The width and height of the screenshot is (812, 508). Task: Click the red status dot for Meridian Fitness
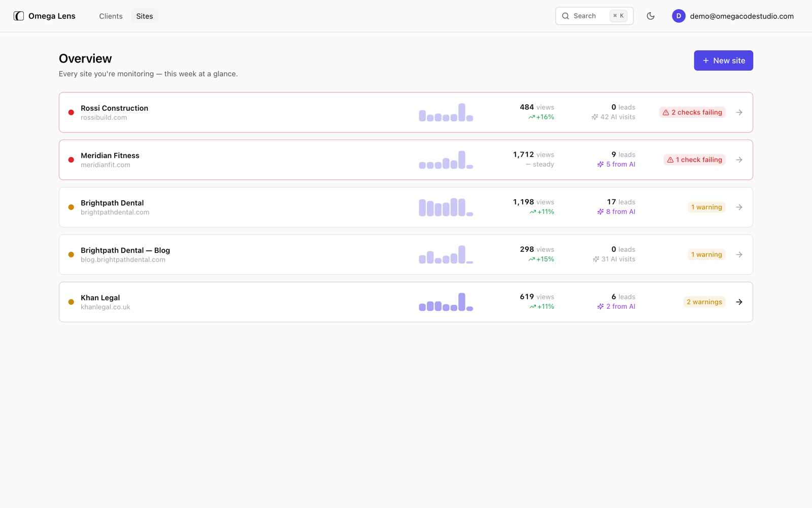pos(71,160)
